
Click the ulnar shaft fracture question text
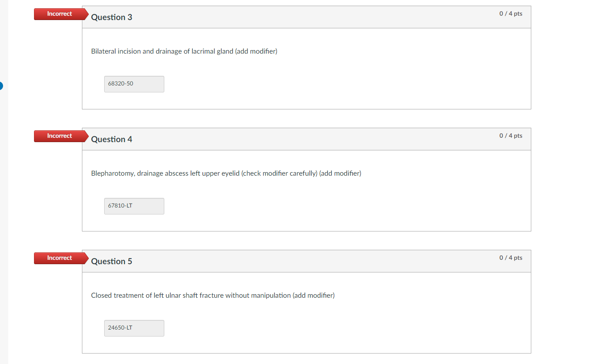coord(213,296)
